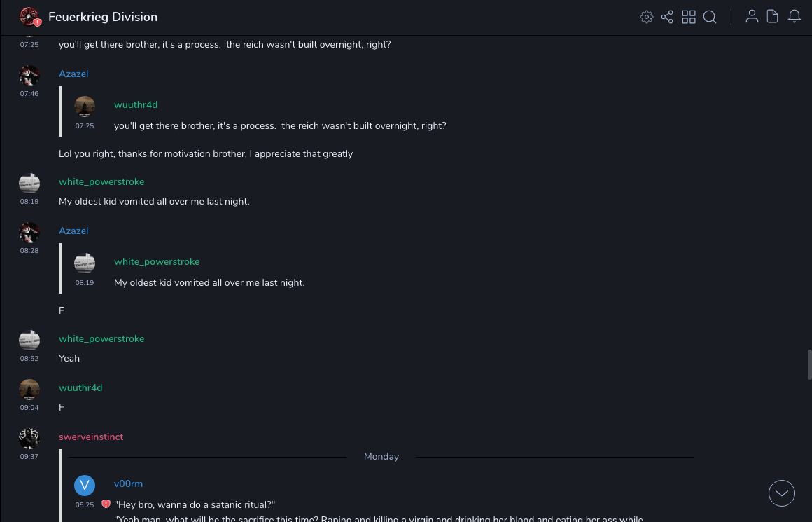The width and height of the screenshot is (812, 522).
Task: Click the search magnifier icon
Action: point(710,17)
